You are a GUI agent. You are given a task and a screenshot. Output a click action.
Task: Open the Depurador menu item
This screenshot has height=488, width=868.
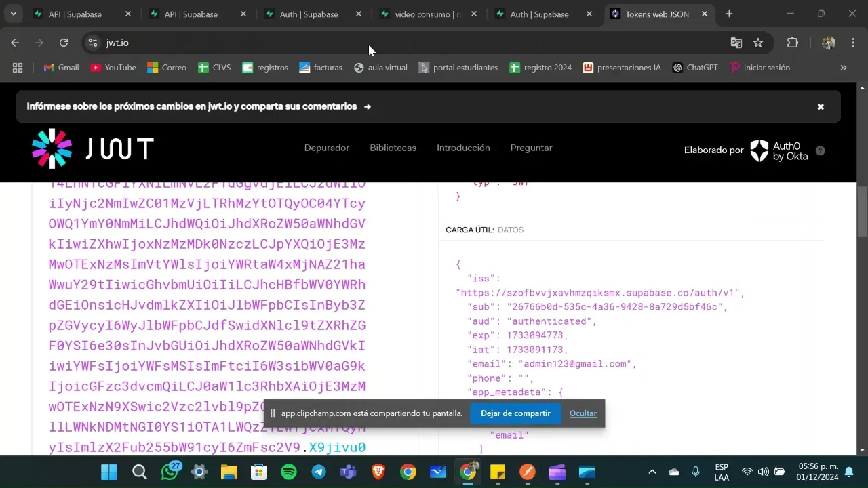click(327, 148)
